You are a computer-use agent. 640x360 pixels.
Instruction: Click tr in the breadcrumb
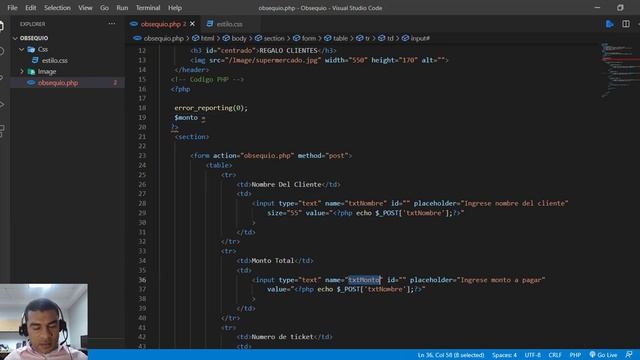pyautogui.click(x=367, y=38)
